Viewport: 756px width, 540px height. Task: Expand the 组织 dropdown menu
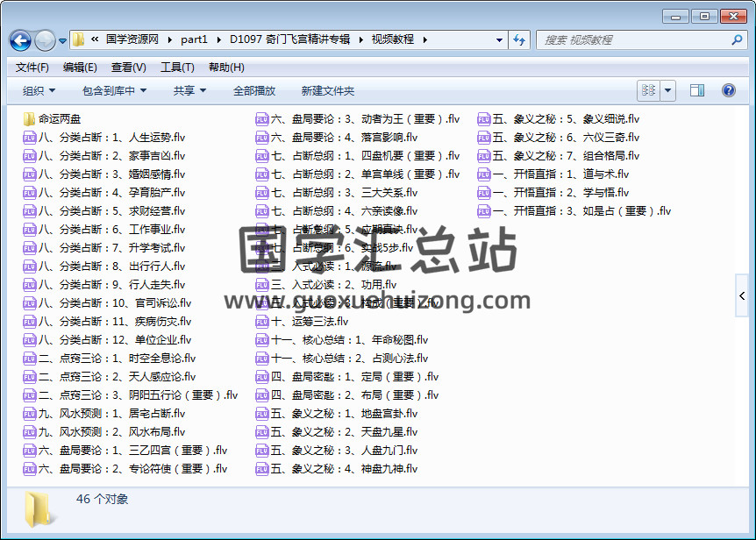pyautogui.click(x=39, y=90)
